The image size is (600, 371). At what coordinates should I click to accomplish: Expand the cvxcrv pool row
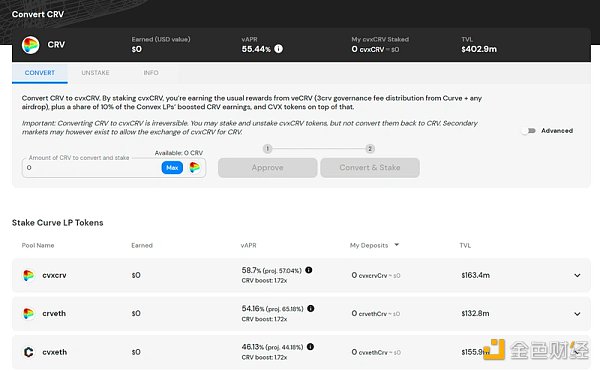pyautogui.click(x=577, y=275)
